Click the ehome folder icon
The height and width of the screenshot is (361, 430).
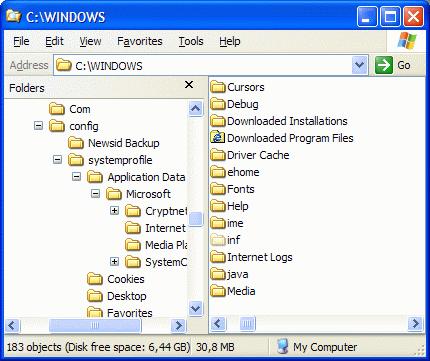point(218,172)
